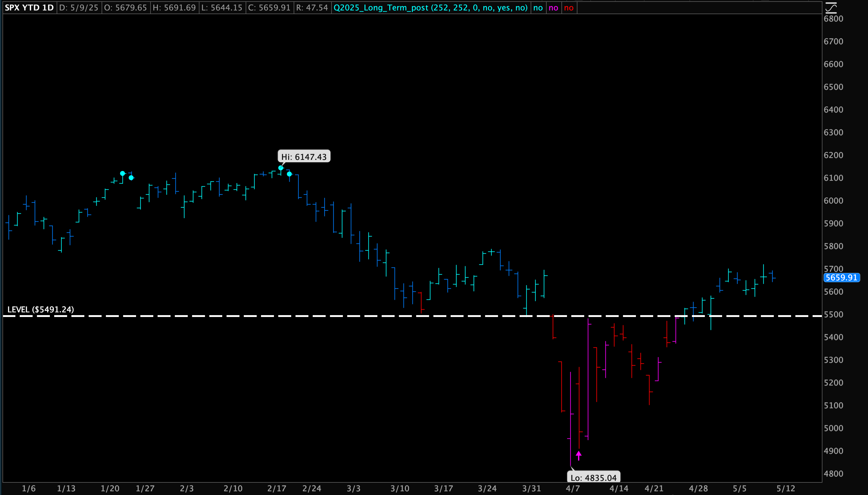868x495 pixels.
Task: Select the LEVEL ($5491.24) dashed line label
Action: [x=41, y=309]
